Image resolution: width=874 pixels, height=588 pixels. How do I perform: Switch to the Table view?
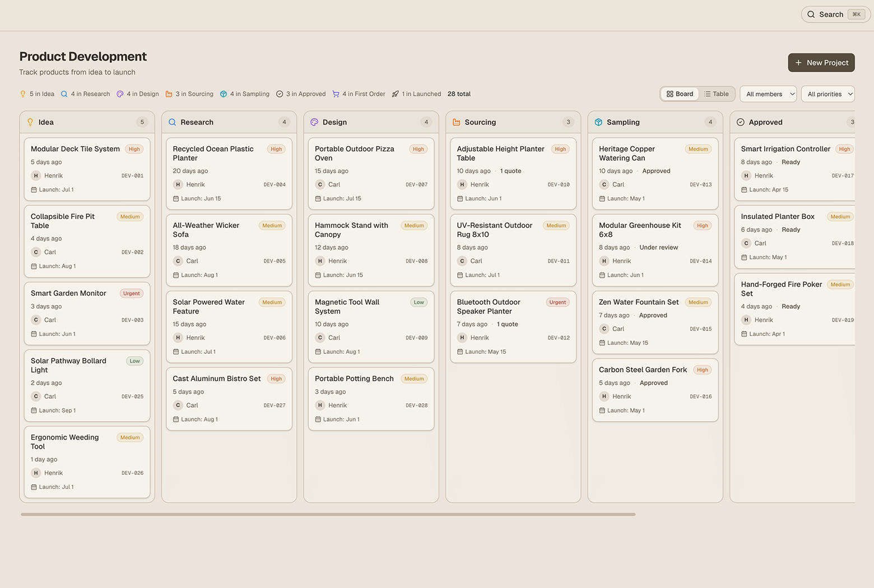point(717,94)
